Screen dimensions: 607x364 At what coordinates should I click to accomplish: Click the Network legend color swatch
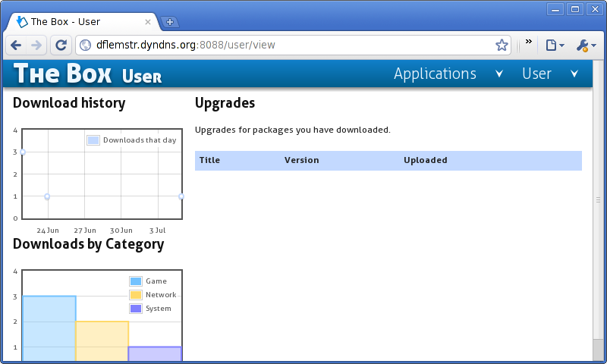coord(136,295)
